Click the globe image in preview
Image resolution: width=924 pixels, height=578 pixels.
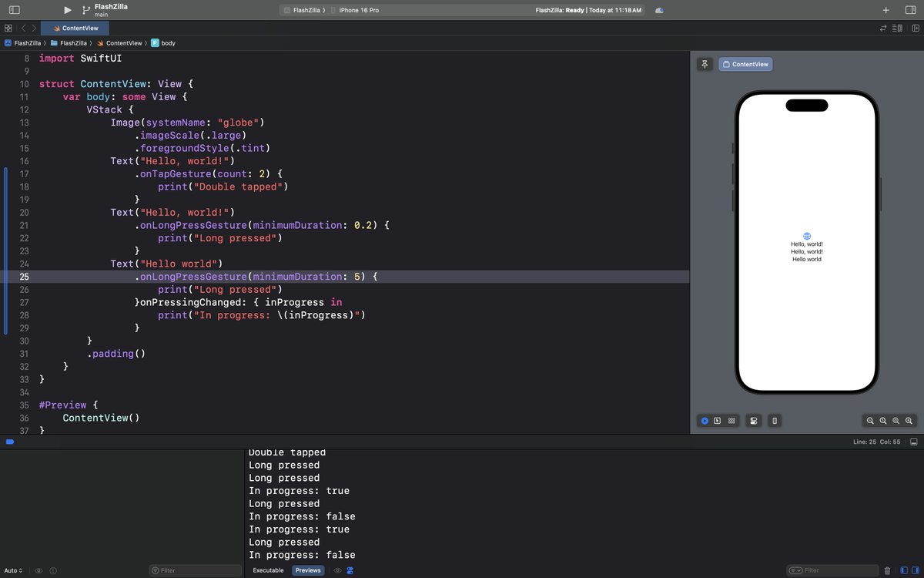807,236
